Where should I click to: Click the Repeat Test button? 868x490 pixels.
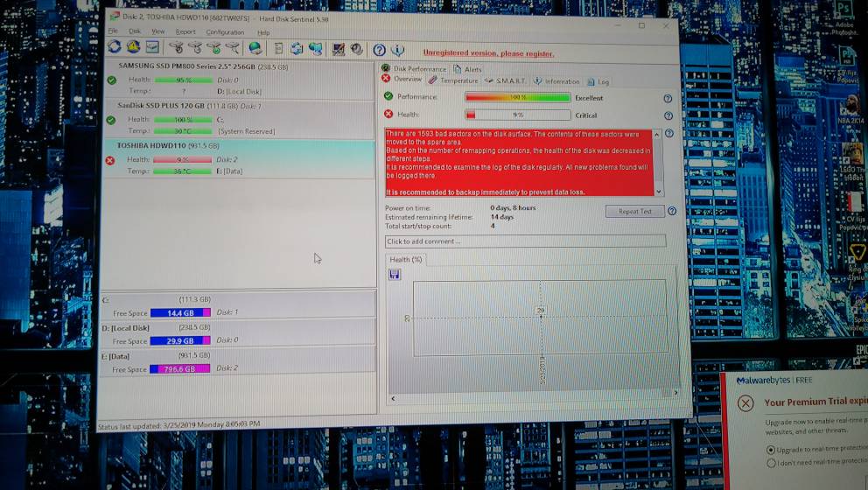tap(635, 211)
